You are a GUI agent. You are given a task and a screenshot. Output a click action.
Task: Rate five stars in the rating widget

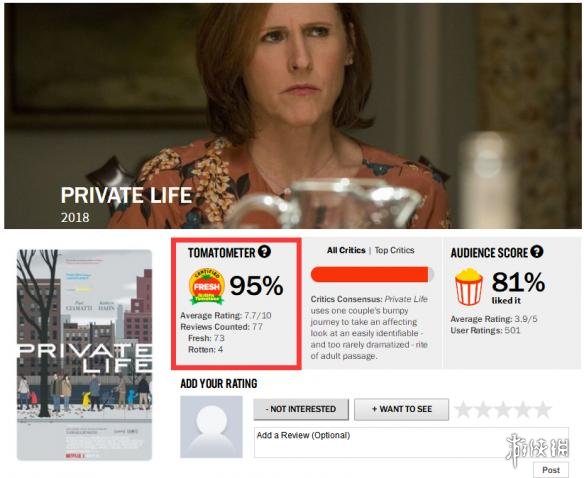coord(543,409)
